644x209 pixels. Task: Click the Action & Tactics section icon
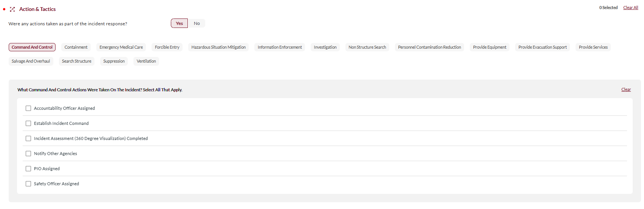coord(12,9)
